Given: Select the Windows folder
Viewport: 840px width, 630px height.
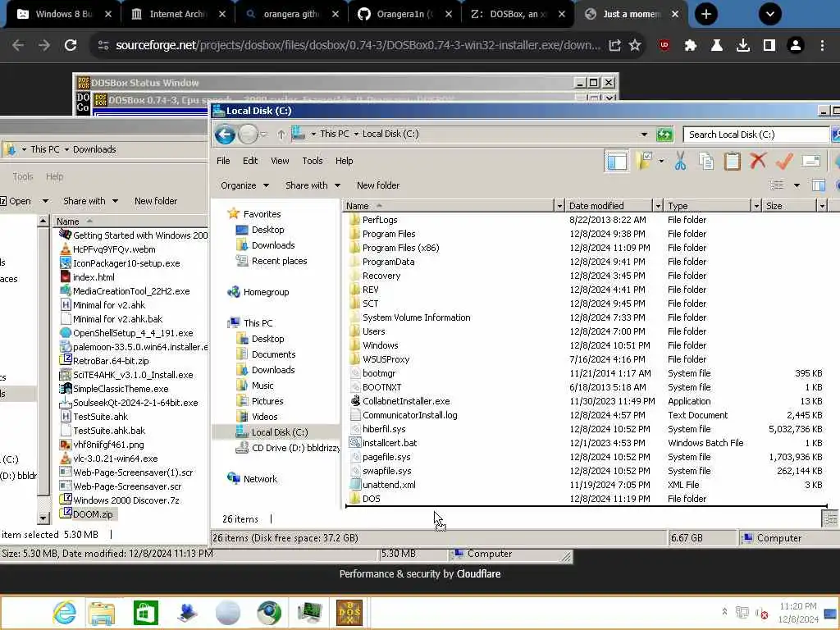Looking at the screenshot, I should [373, 345].
